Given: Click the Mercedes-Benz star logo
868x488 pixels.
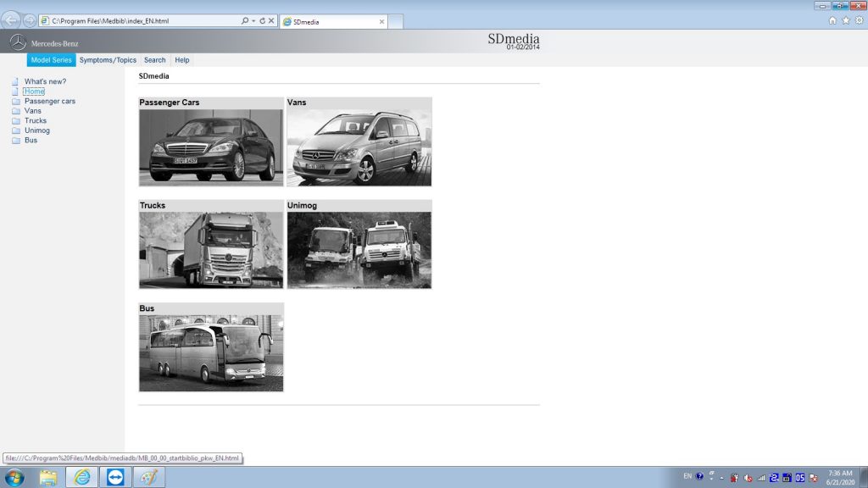Looking at the screenshot, I should pos(18,42).
